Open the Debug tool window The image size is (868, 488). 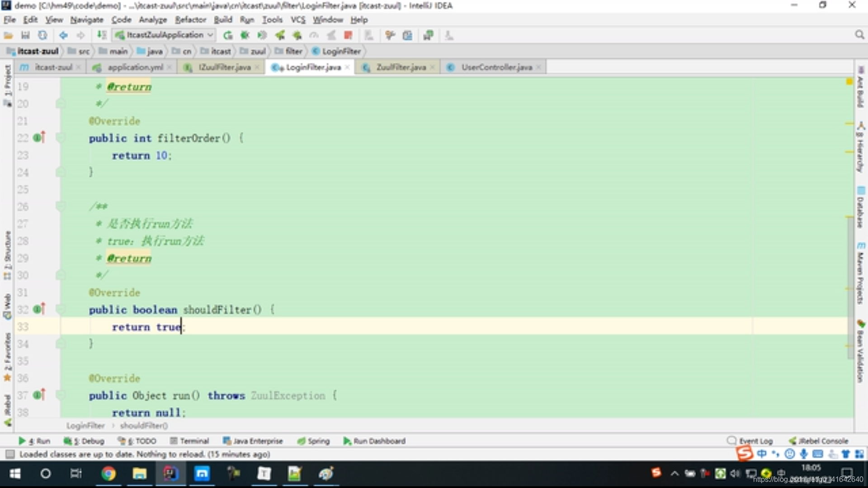pos(84,441)
